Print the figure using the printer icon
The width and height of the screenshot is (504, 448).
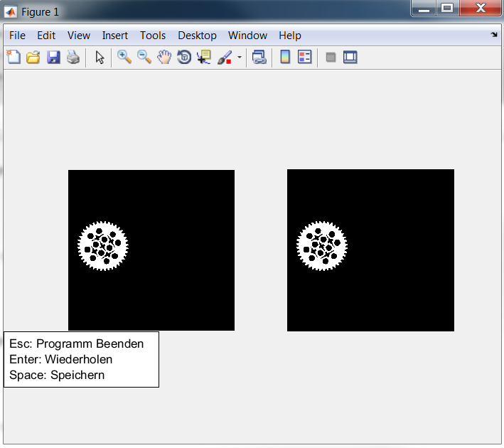73,58
